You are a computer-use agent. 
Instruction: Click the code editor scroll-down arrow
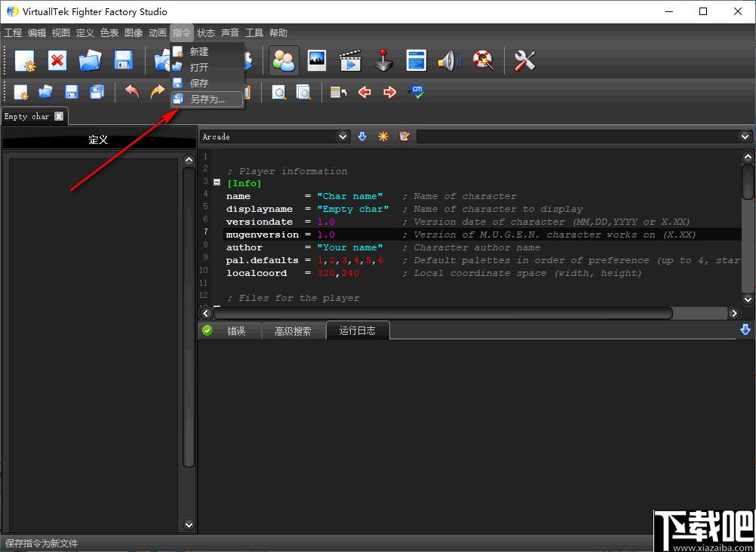(x=748, y=299)
